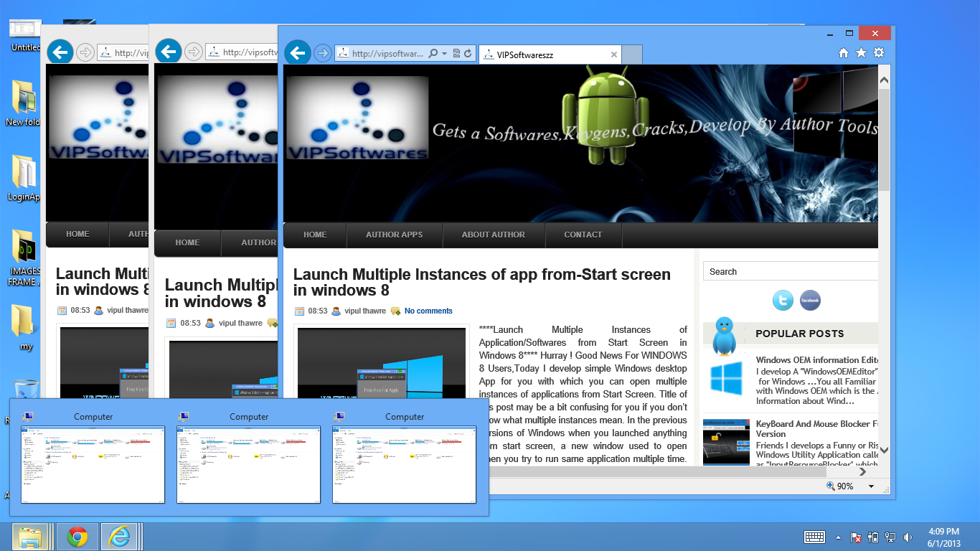This screenshot has width=980, height=551.
Task: Click the 4:09 PM clock and date
Action: [x=943, y=537]
